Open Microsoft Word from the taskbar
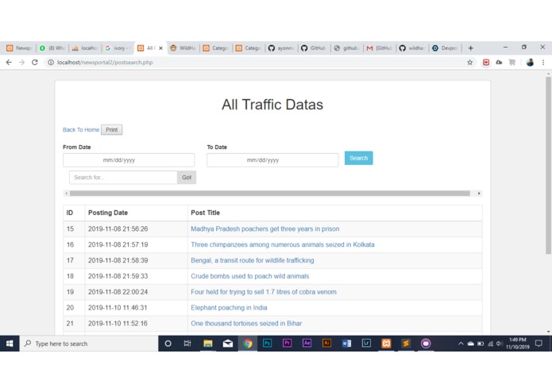This screenshot has height=392, width=552. pyautogui.click(x=346, y=344)
